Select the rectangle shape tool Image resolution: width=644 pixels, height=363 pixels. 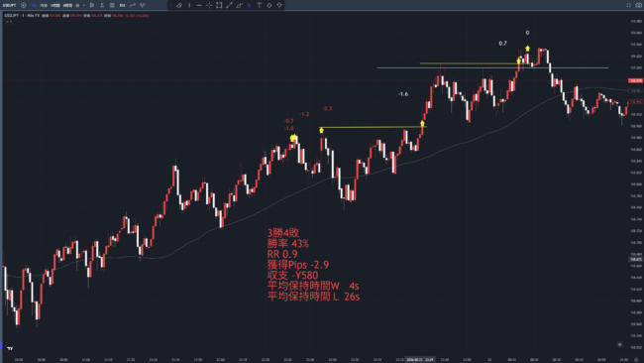click(x=219, y=5)
